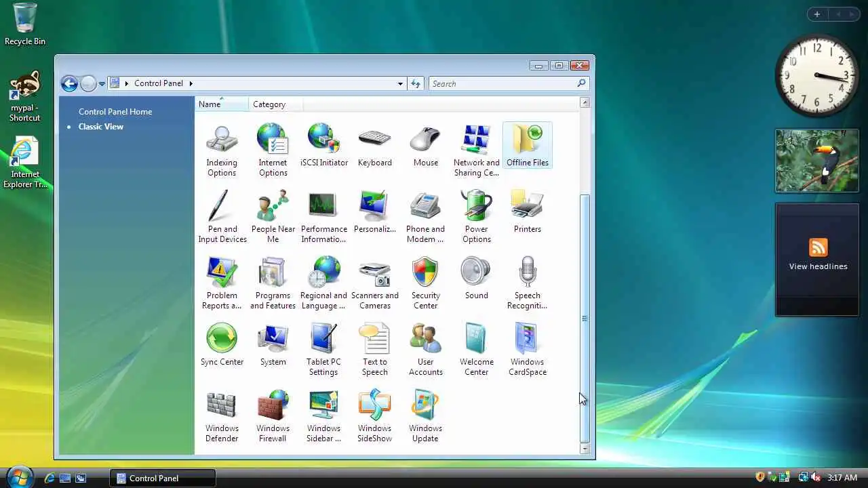Viewport: 868px width, 488px height.
Task: Click the vertical scrollbar thumb
Action: 585,319
